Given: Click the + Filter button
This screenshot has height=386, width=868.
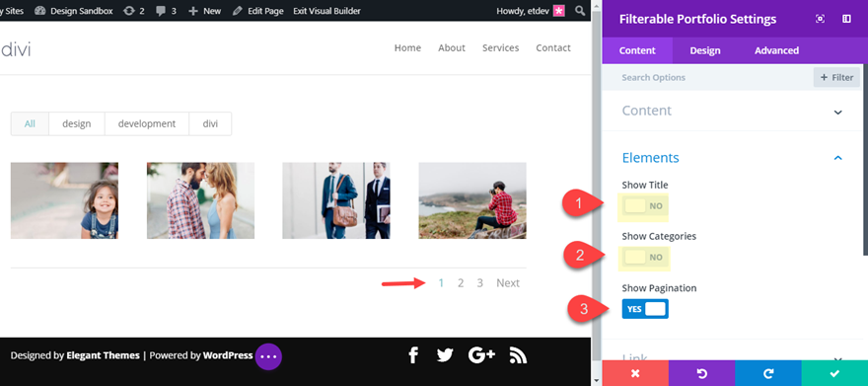Looking at the screenshot, I should coord(836,78).
